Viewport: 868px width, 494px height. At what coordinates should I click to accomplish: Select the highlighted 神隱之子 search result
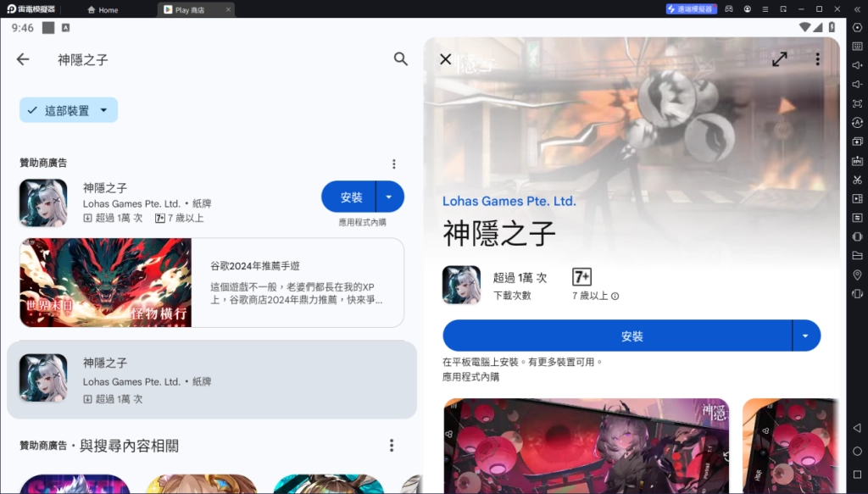click(x=212, y=380)
